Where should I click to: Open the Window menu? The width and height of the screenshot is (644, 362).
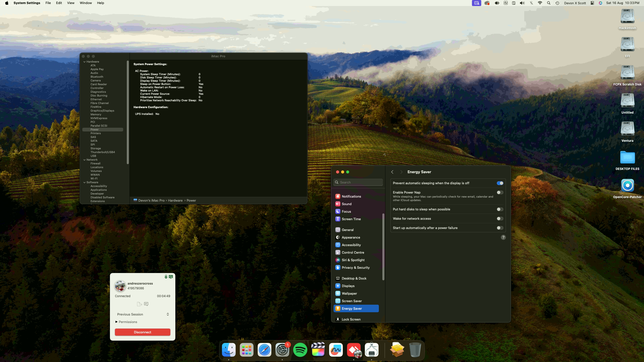(x=86, y=3)
